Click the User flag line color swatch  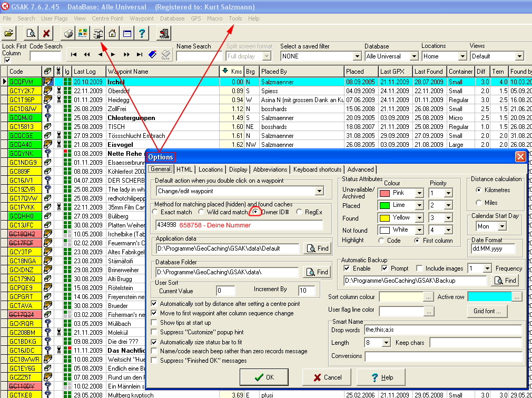401,311
